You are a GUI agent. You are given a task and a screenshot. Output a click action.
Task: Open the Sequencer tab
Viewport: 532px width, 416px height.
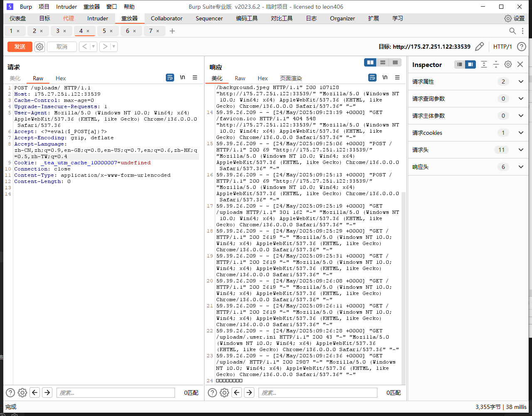[209, 18]
